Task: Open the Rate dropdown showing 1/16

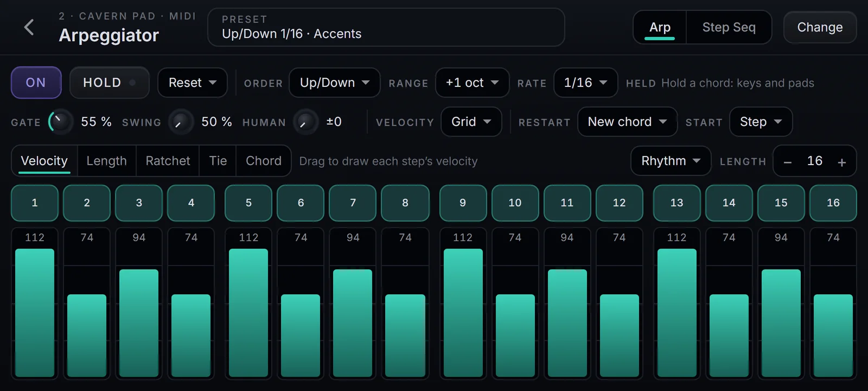Action: [586, 83]
